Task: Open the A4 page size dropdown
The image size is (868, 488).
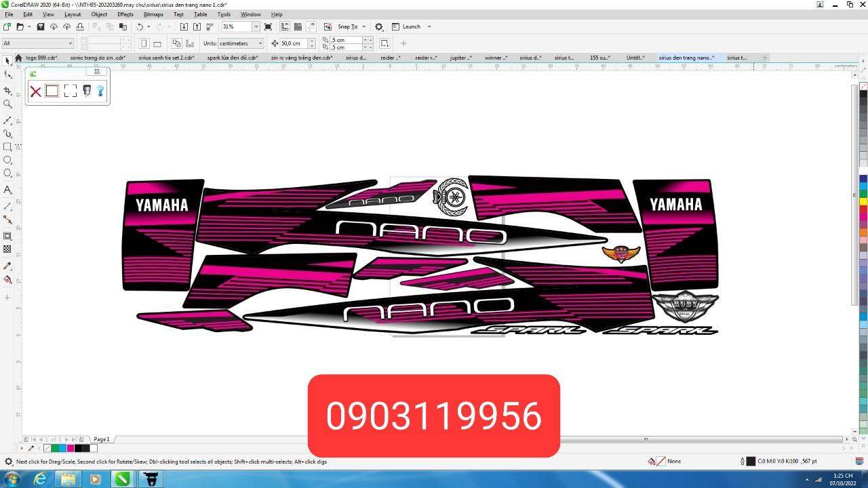Action: coord(68,43)
